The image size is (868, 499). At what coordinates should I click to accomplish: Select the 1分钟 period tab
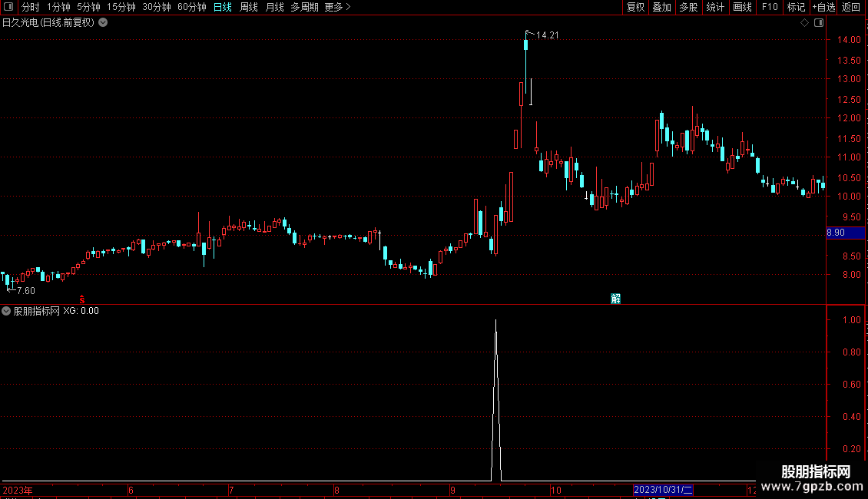tap(58, 7)
